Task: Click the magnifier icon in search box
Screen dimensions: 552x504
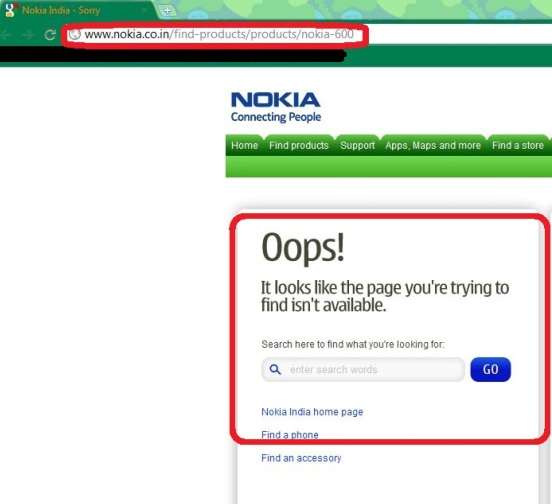Action: point(275,369)
